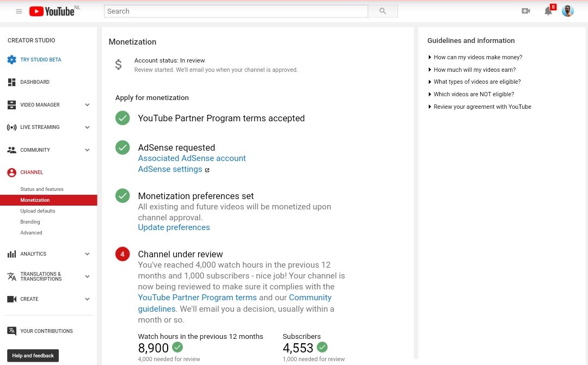Click the green check next to 8,900 watch hours
588x365 pixels.
point(177,348)
